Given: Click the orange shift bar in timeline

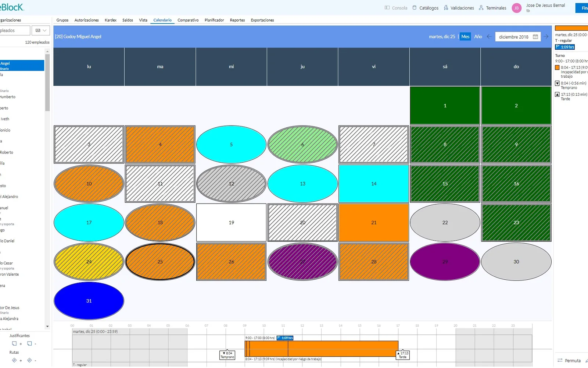Looking at the screenshot, I should (x=322, y=348).
